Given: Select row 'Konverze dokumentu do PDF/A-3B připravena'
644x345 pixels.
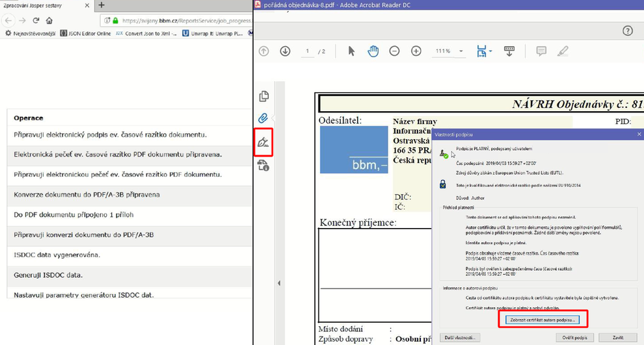Looking at the screenshot, I should click(129, 195).
